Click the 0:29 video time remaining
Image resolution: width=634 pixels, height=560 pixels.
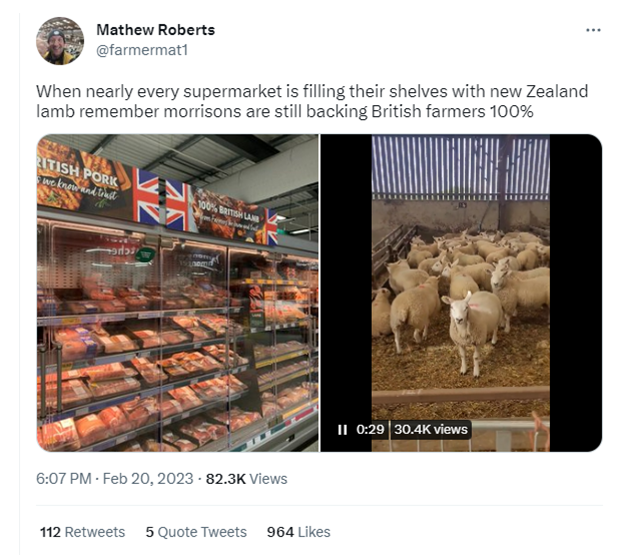click(x=371, y=429)
